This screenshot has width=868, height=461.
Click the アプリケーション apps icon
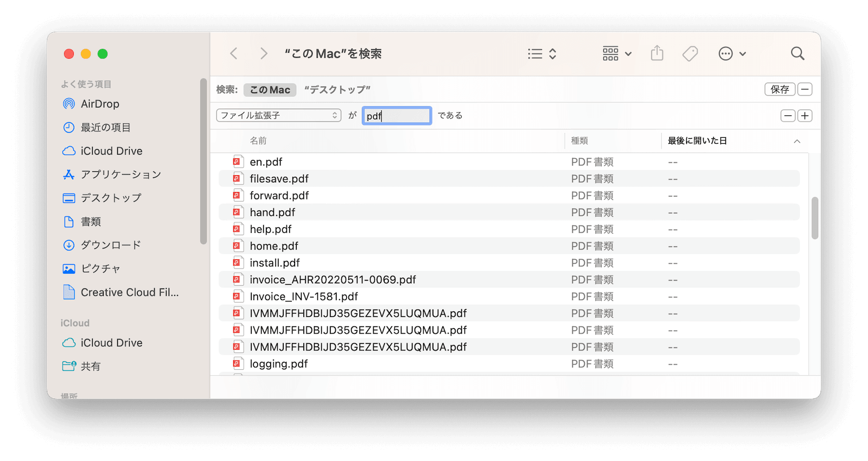tap(69, 175)
